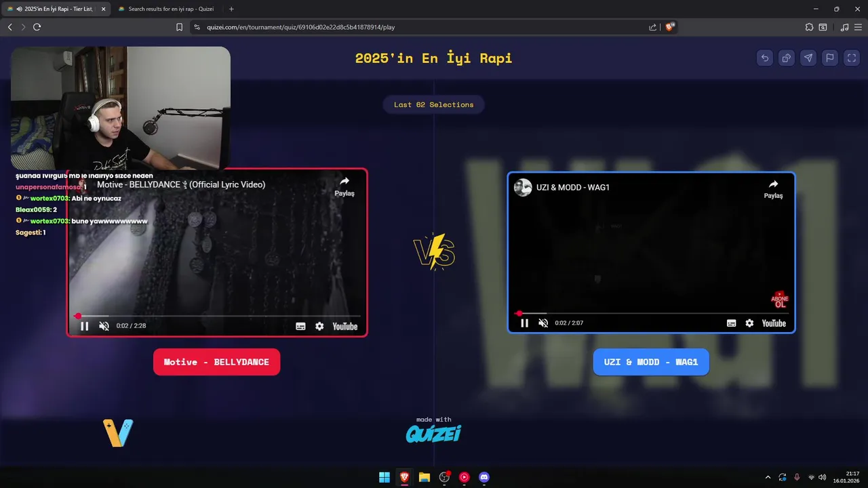Viewport: 868px width, 488px height.
Task: Seek on the Motive BELLYDANCE progress bar
Action: point(217,316)
